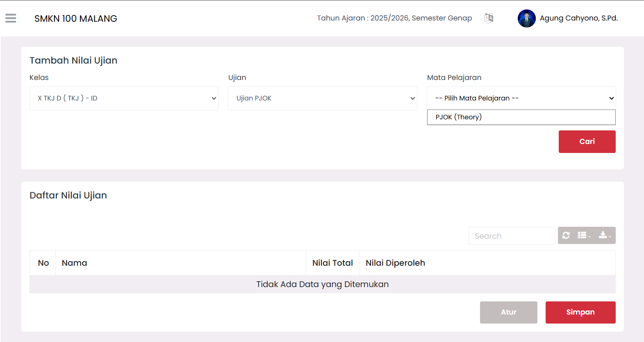Click the grey Atur button

point(508,312)
